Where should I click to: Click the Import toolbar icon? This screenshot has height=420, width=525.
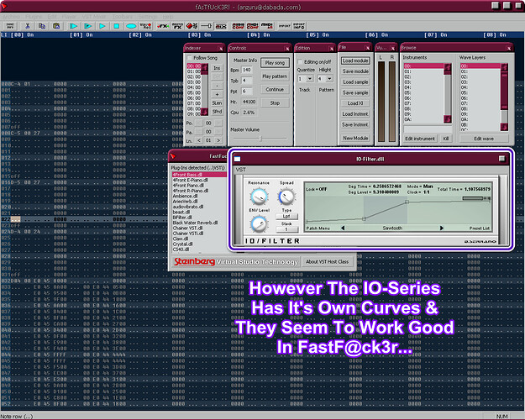pyautogui.click(x=285, y=26)
